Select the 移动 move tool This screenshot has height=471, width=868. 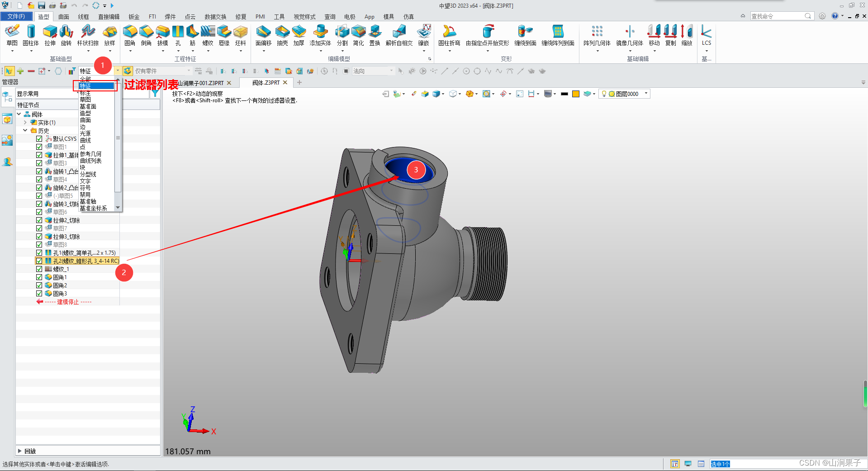tap(654, 35)
